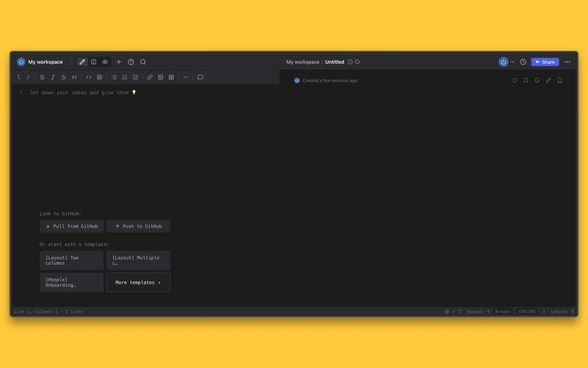Add a comment from toolbar
Image resolution: width=588 pixels, height=368 pixels.
(x=200, y=77)
